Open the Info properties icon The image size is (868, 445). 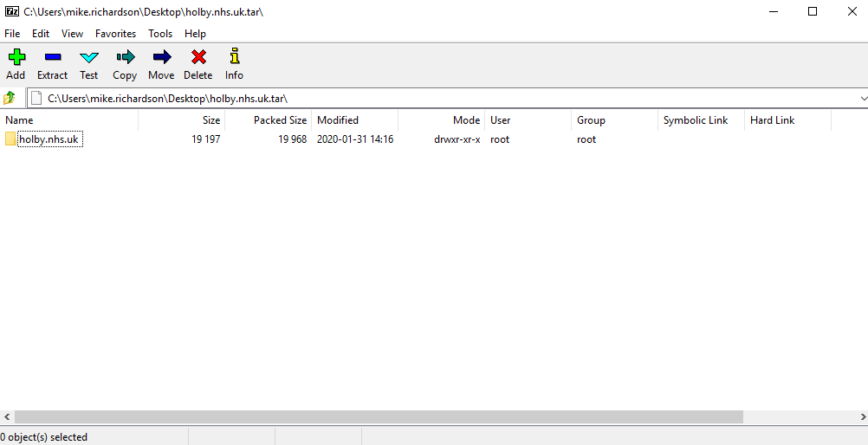point(234,57)
